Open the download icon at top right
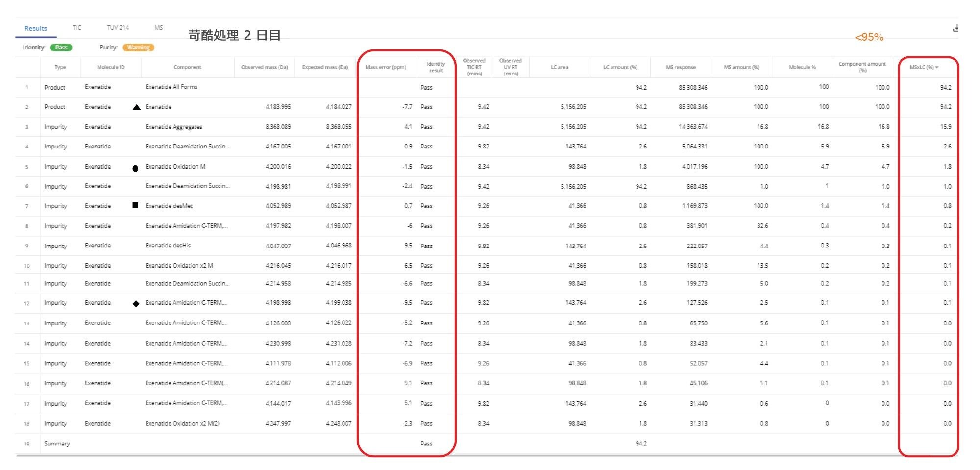980x470 pixels. pyautogui.click(x=955, y=28)
